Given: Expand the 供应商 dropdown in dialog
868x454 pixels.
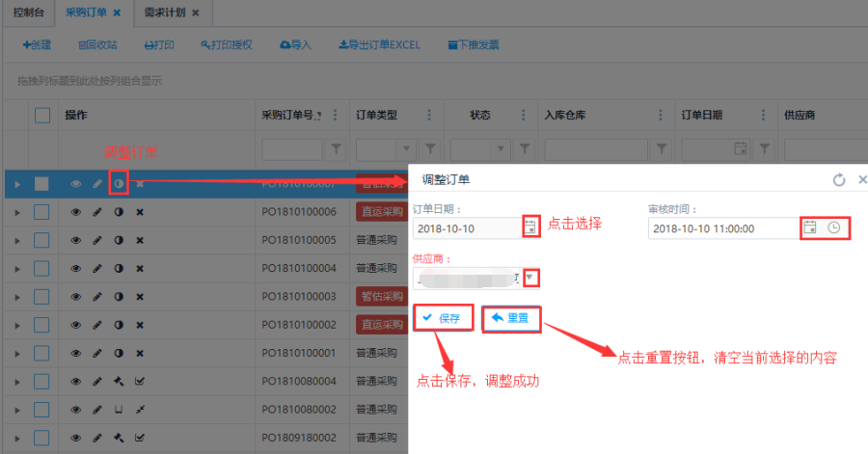Looking at the screenshot, I should point(530,278).
